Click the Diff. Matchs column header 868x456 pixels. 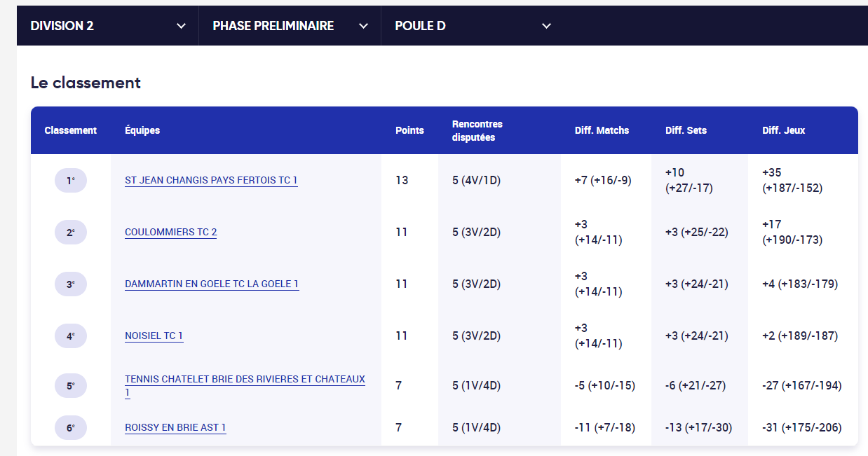click(x=602, y=130)
